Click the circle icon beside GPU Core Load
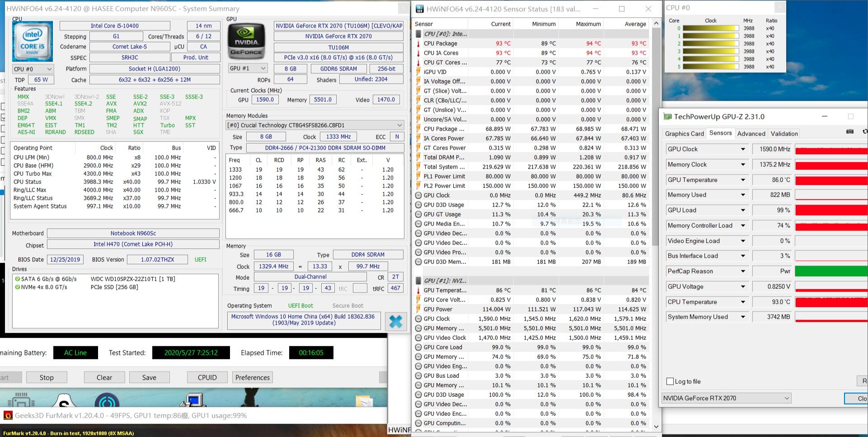 (418, 348)
